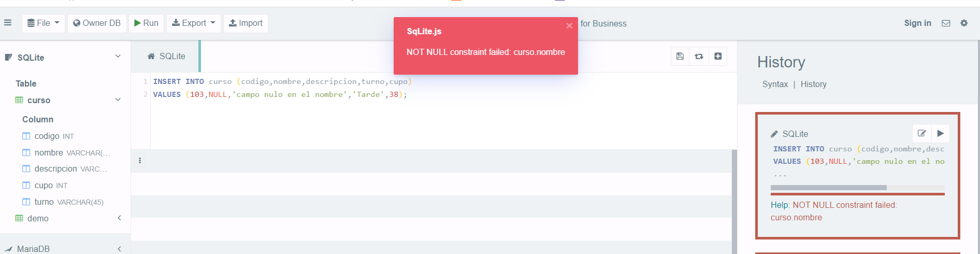Click the Help link in history error
980x254 pixels.
[779, 205]
